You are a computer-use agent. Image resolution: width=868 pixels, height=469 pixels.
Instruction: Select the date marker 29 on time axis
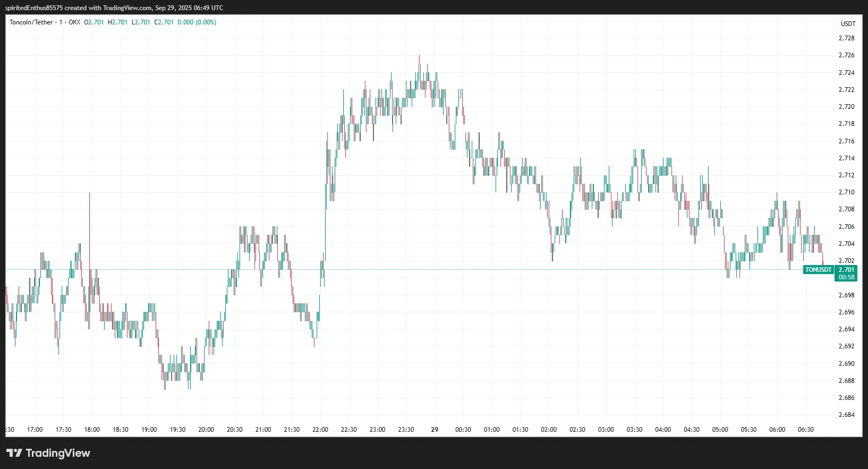[x=435, y=430]
